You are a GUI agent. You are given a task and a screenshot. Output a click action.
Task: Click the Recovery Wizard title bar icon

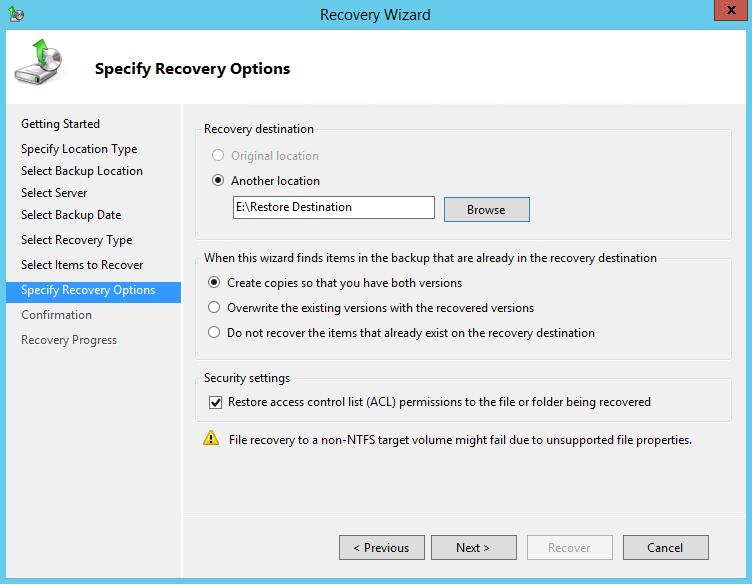pyautogui.click(x=15, y=14)
